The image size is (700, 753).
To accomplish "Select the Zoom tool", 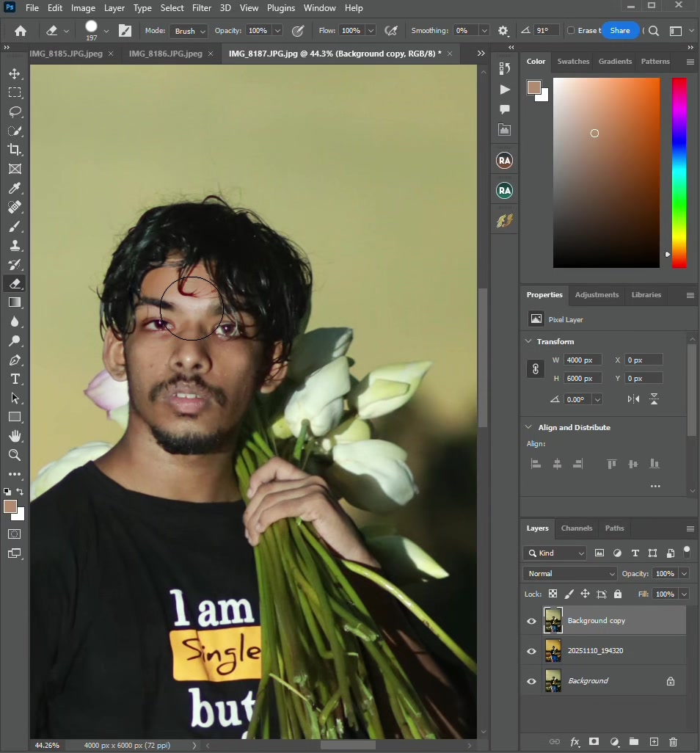I will (15, 455).
